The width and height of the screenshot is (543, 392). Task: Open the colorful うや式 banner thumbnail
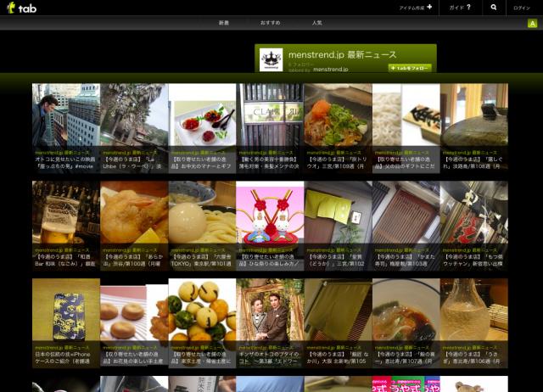click(406, 384)
